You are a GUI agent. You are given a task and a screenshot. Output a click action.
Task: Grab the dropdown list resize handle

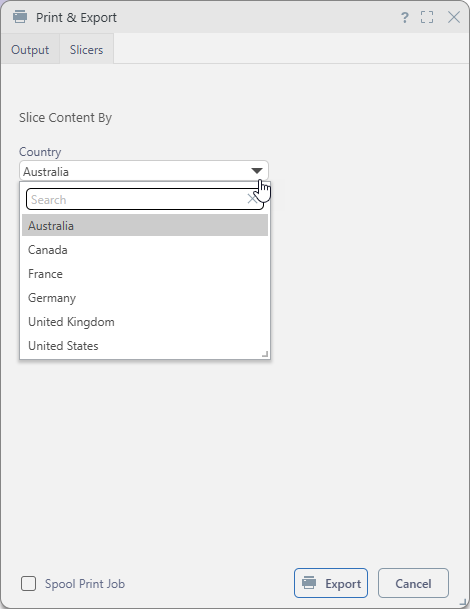click(x=265, y=354)
